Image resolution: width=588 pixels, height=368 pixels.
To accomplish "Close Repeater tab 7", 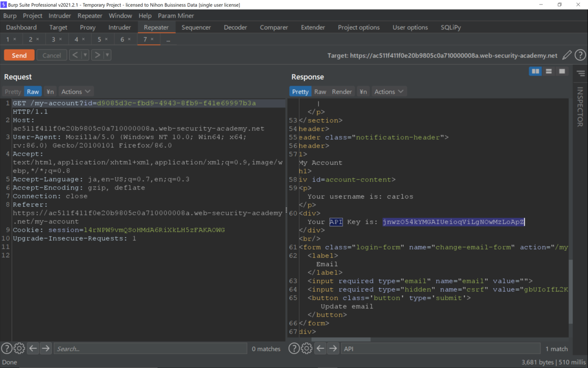I will 152,39.
